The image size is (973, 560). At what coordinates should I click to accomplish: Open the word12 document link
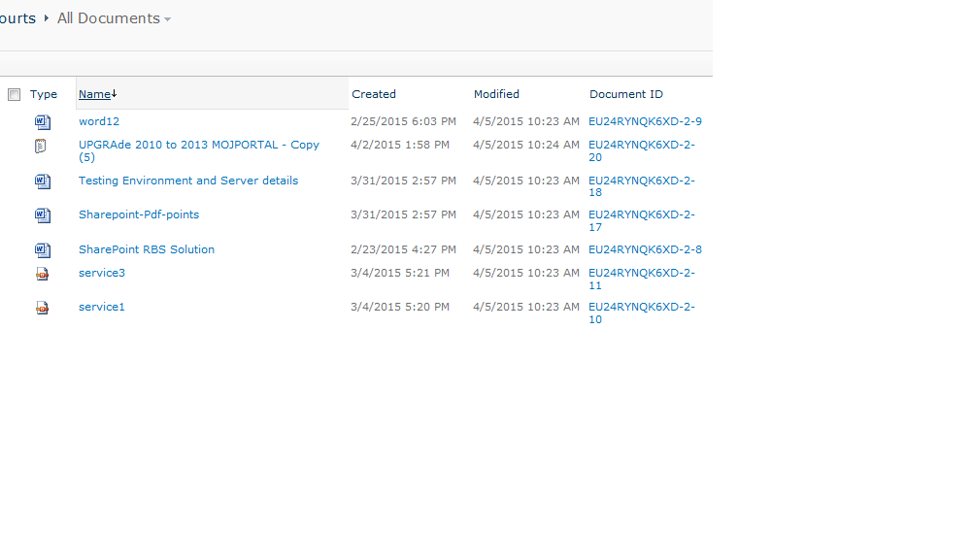[x=99, y=121]
